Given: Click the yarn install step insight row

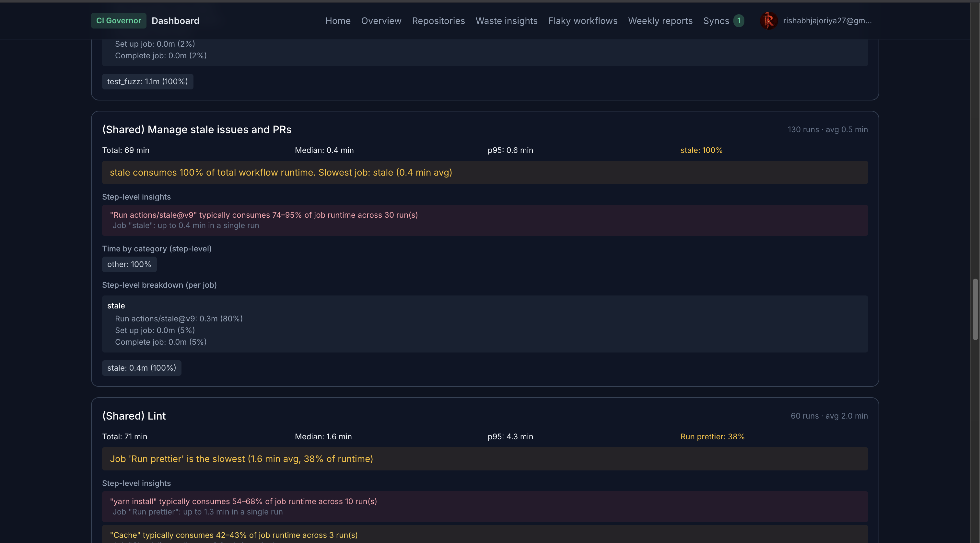Looking at the screenshot, I should [484, 506].
